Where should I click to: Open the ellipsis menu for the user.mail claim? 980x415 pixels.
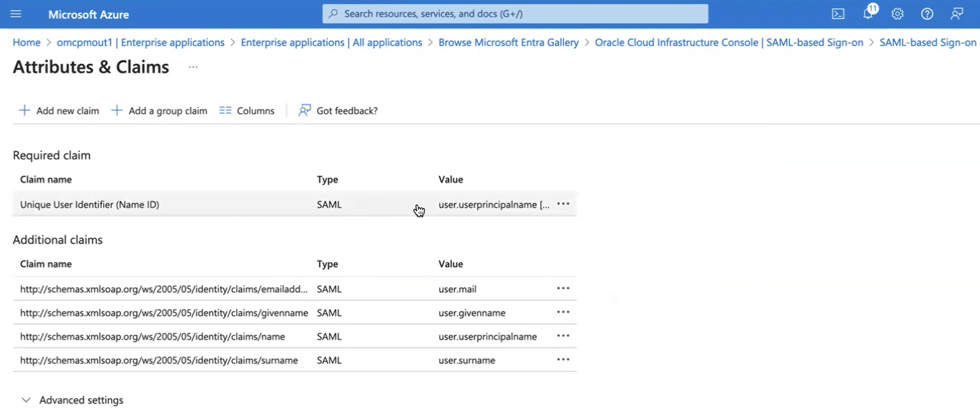coord(563,288)
